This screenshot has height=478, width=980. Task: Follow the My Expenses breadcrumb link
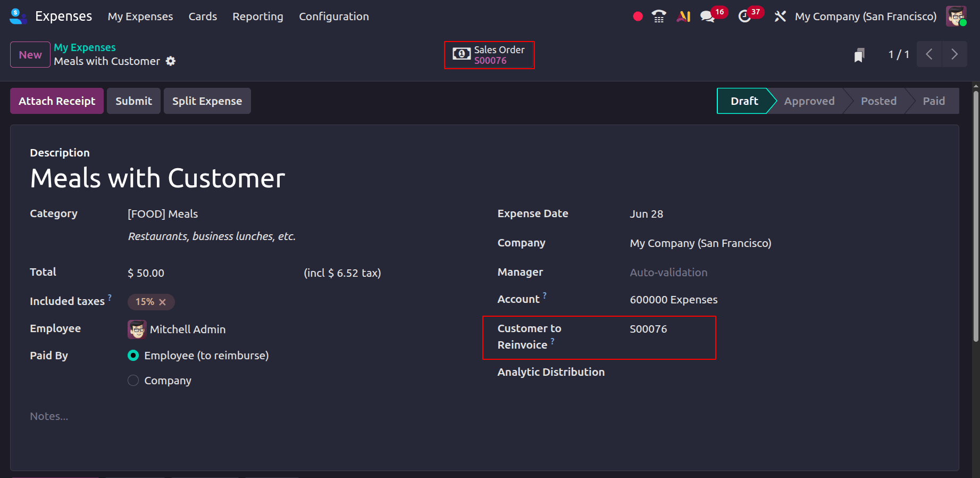85,47
